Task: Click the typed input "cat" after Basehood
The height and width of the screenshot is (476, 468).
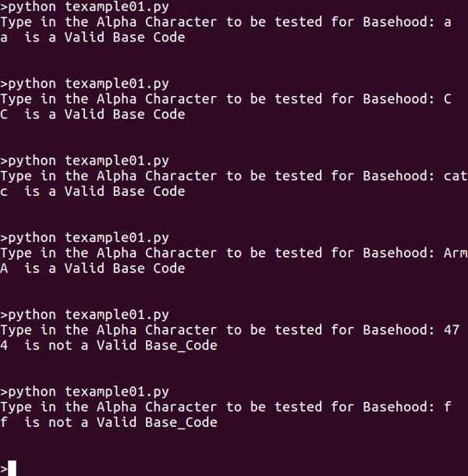Action: click(x=455, y=176)
